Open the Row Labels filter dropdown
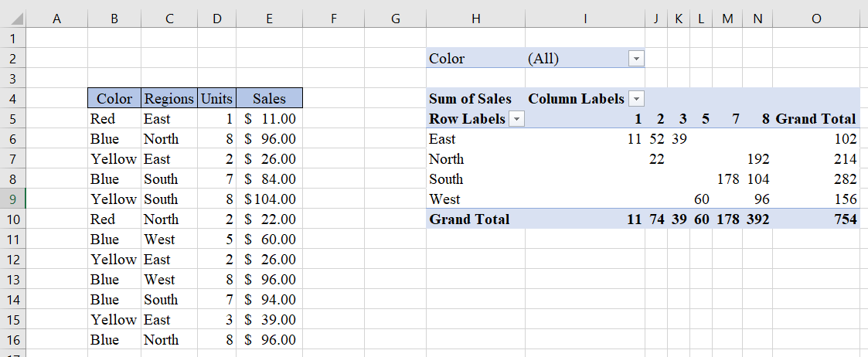The width and height of the screenshot is (868, 357). [x=516, y=119]
